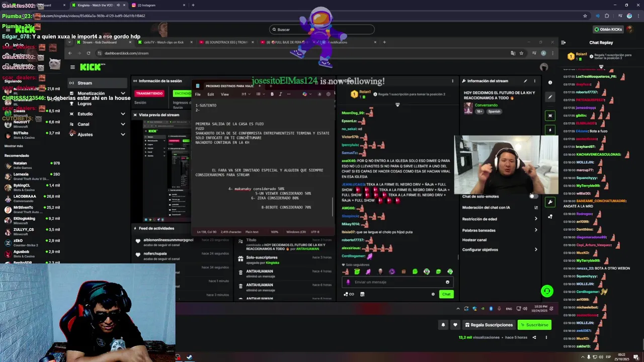644x362 pixels.
Task: Click the Regala Suscripciones button
Action: [x=488, y=325]
